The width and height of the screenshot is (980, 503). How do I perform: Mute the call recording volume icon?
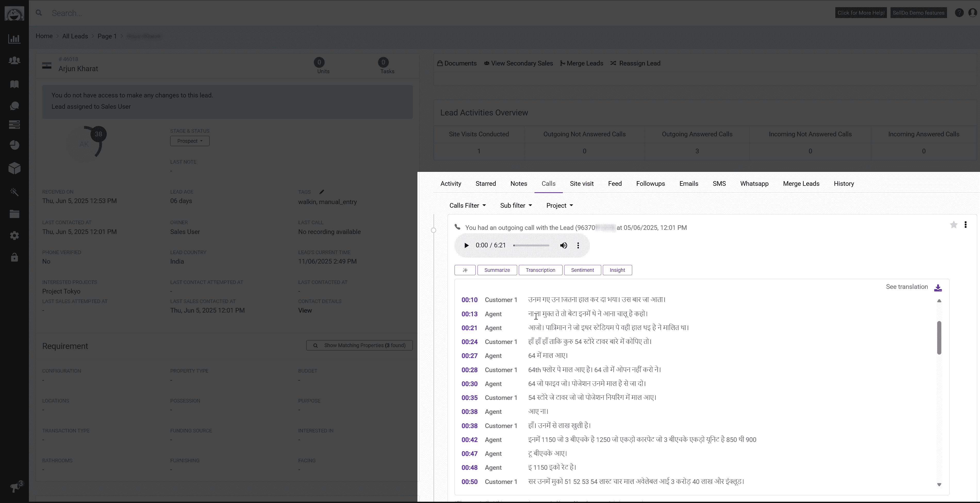click(563, 246)
